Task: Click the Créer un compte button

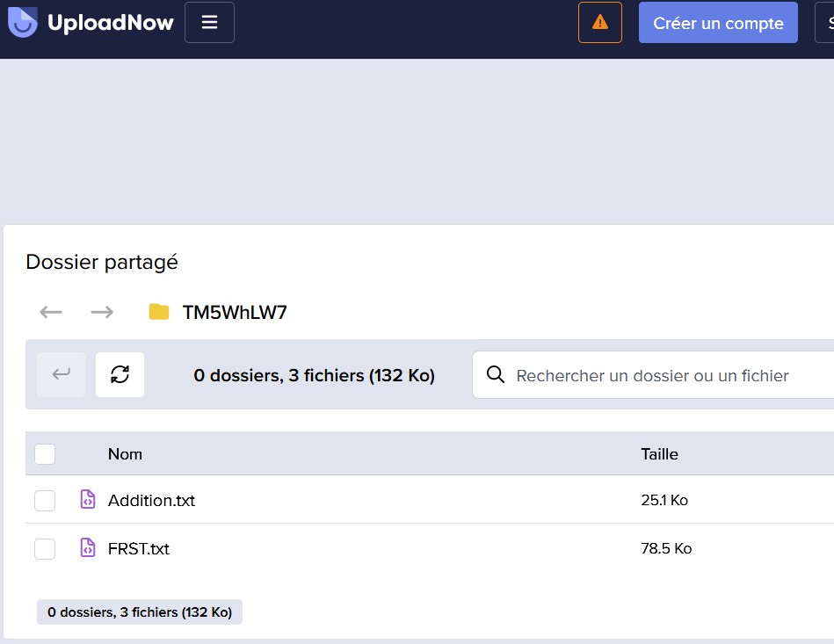Action: coord(718,23)
